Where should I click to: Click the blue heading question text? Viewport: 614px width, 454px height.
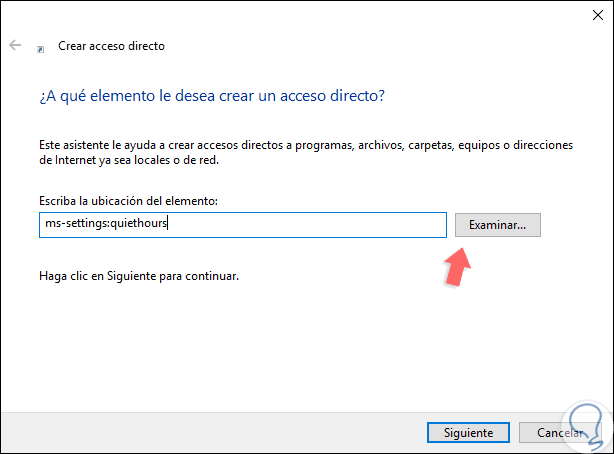click(x=212, y=96)
